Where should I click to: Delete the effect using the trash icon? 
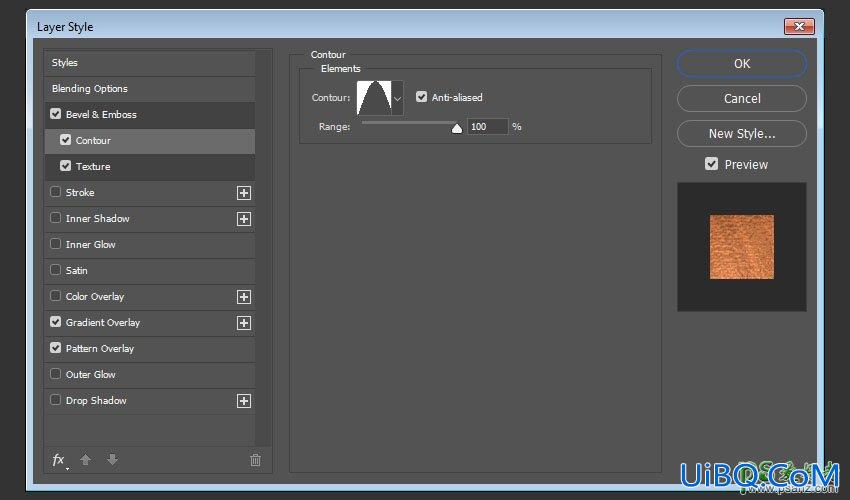[x=255, y=460]
